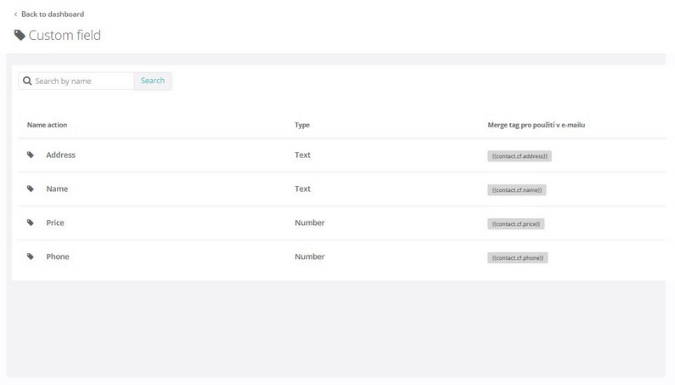Image resolution: width=675 pixels, height=385 pixels.
Task: Open the Address custom field
Action: [x=61, y=155]
